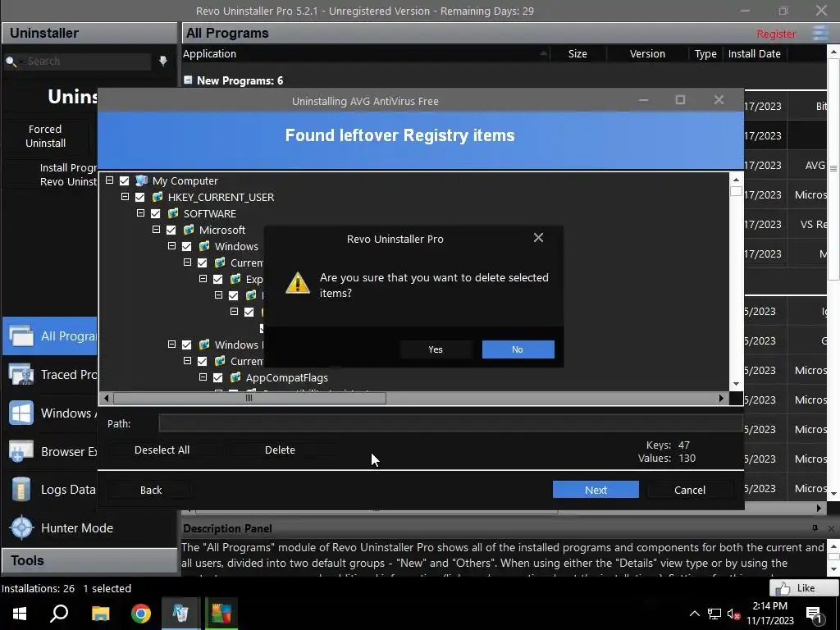Click the muted volume tray icon

(733, 614)
